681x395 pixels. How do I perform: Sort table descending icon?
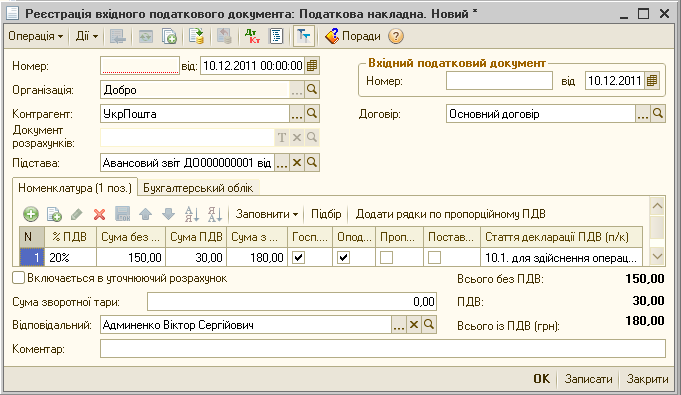[215, 214]
